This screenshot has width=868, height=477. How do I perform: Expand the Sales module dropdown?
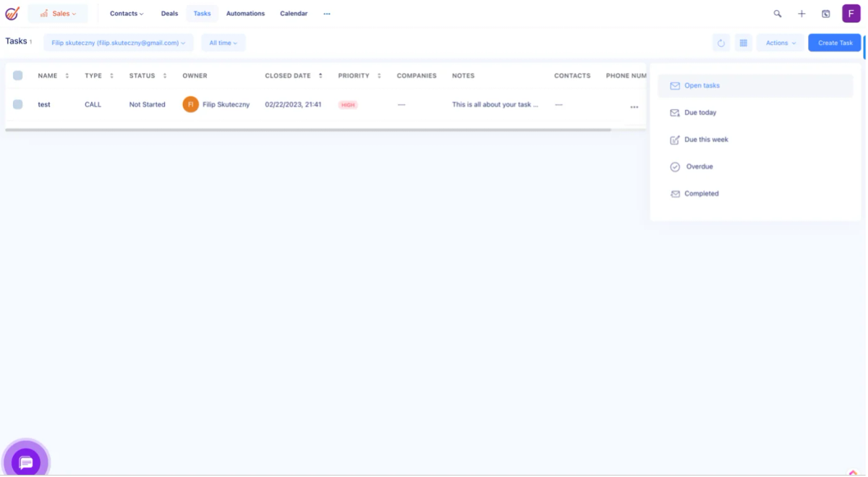58,14
